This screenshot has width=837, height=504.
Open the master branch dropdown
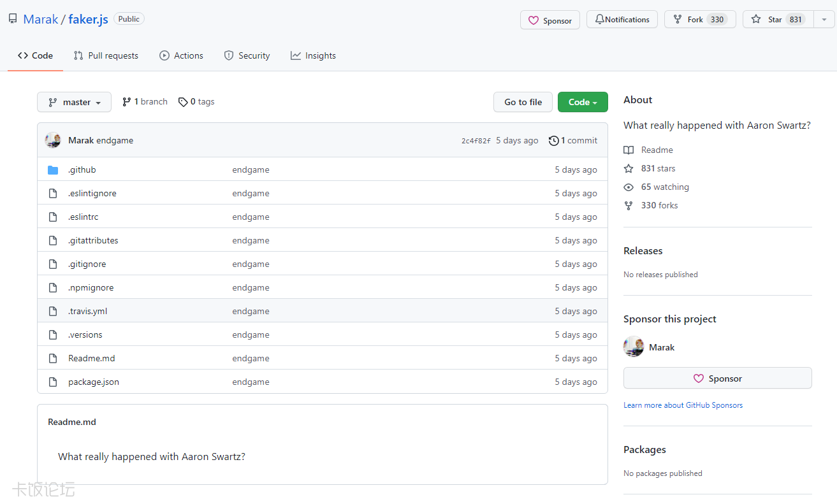point(74,102)
